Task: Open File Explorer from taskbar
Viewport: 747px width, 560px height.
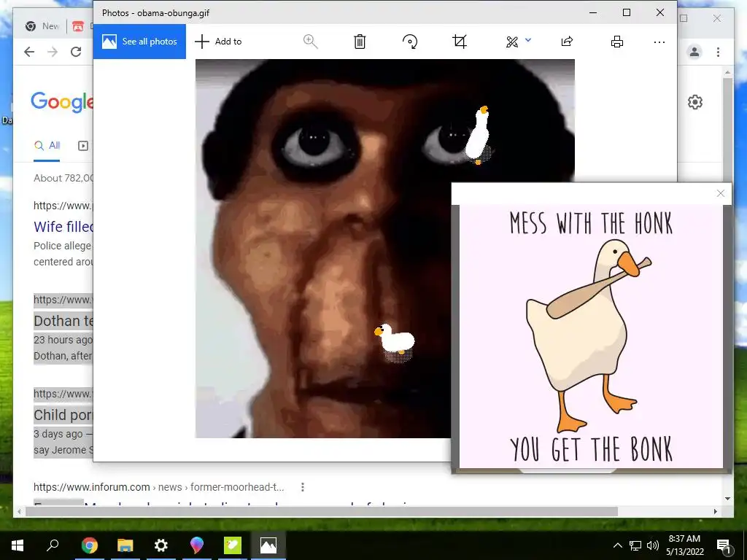Action: (x=125, y=545)
